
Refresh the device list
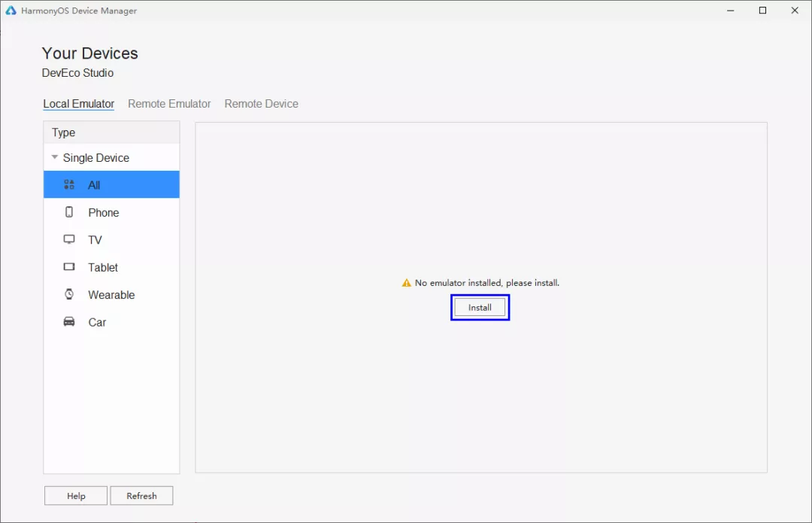point(141,495)
